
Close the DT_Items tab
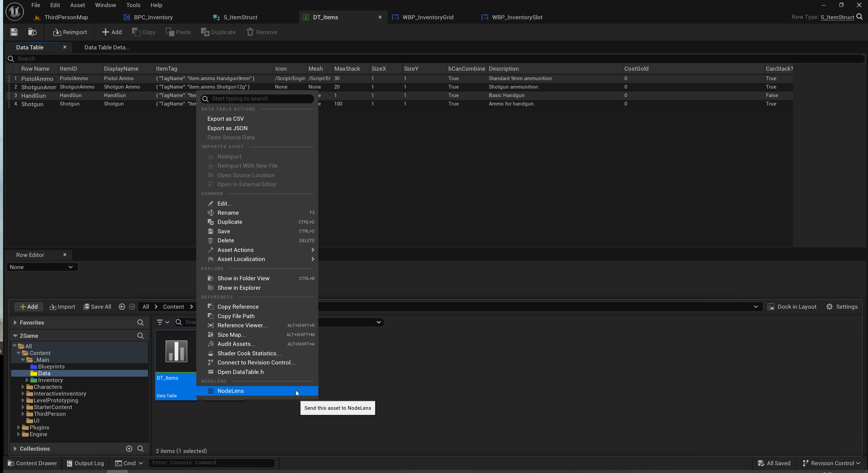tap(380, 17)
